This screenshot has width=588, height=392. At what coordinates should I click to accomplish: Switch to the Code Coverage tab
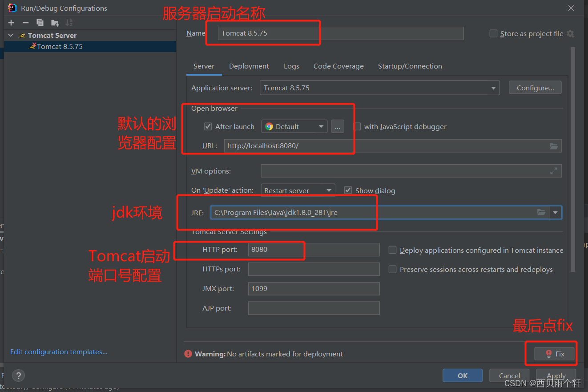(x=338, y=66)
